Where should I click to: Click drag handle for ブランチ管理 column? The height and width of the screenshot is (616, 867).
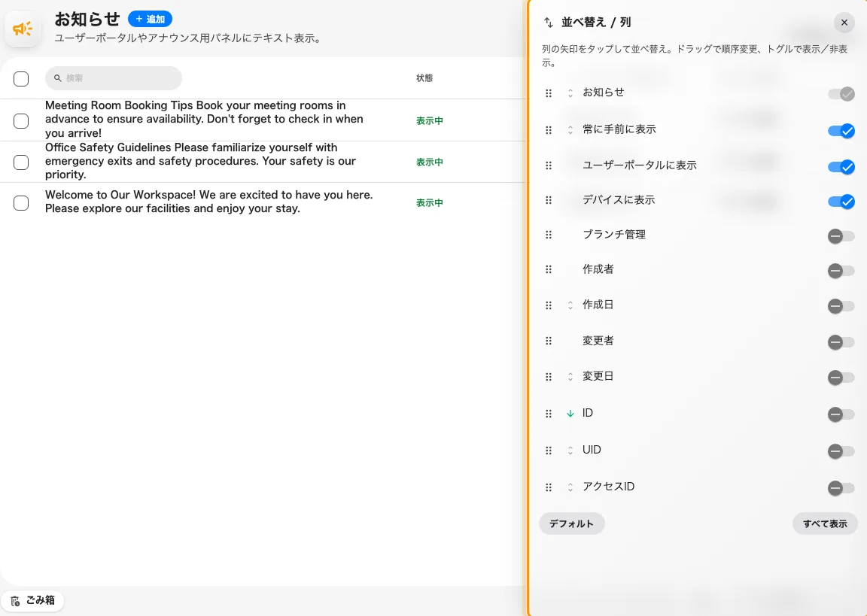pos(549,235)
